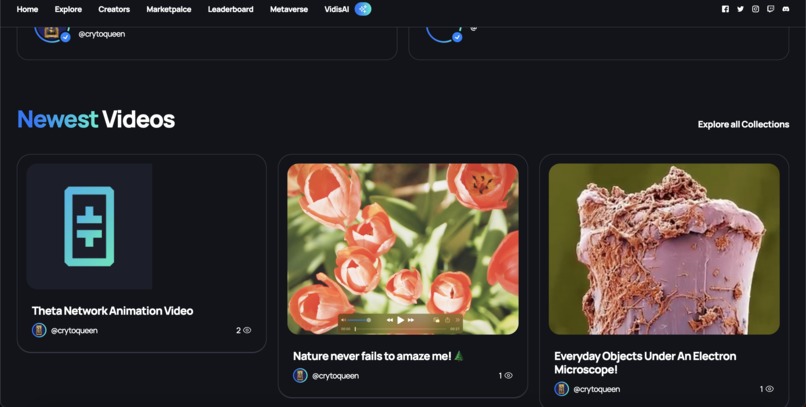Click the picture-in-picture icon on video player
The width and height of the screenshot is (806, 407).
[436, 320]
